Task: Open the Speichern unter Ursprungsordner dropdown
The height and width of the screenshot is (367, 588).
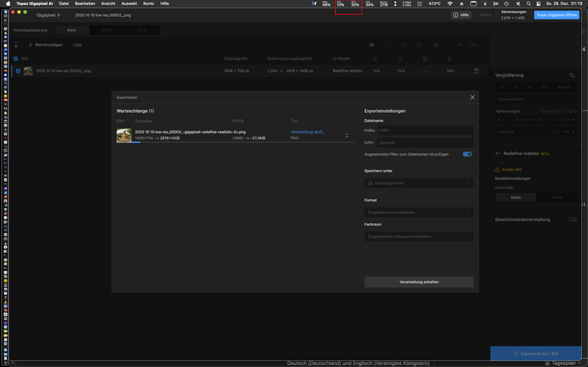Action: [419, 183]
